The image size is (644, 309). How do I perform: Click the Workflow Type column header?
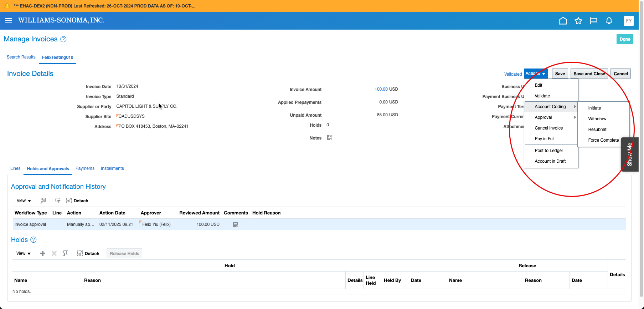[x=31, y=213]
